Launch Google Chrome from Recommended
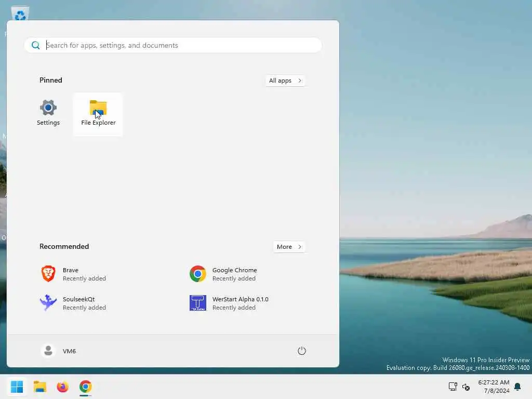532x399 pixels. click(223, 274)
